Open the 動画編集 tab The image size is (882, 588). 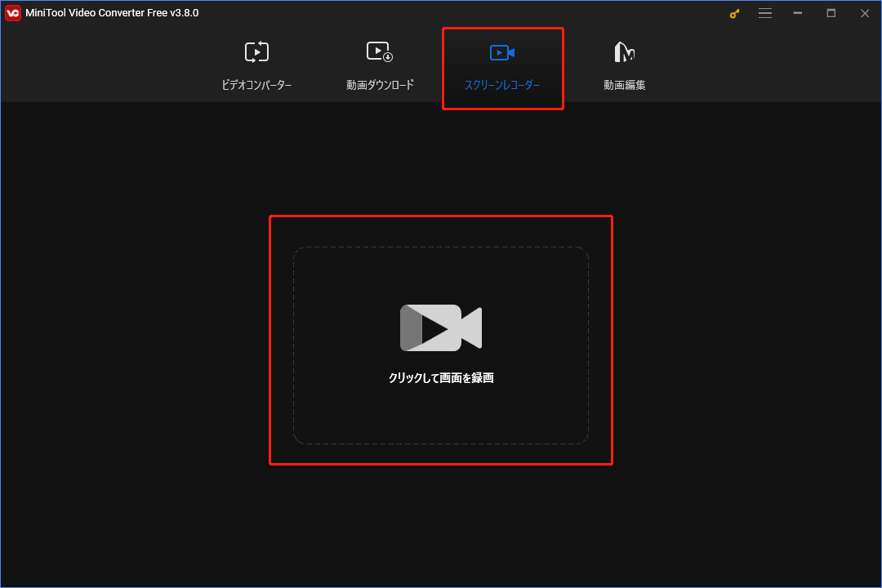point(625,66)
